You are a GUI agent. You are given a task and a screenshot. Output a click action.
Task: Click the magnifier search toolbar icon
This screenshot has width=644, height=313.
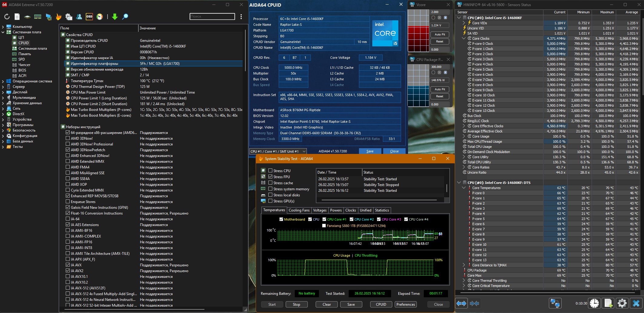pos(125,17)
